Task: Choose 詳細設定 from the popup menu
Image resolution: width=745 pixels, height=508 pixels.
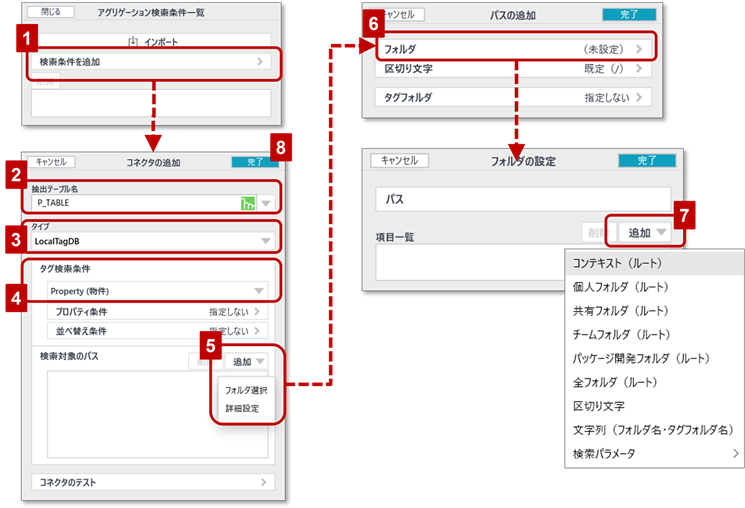Action: [x=242, y=408]
